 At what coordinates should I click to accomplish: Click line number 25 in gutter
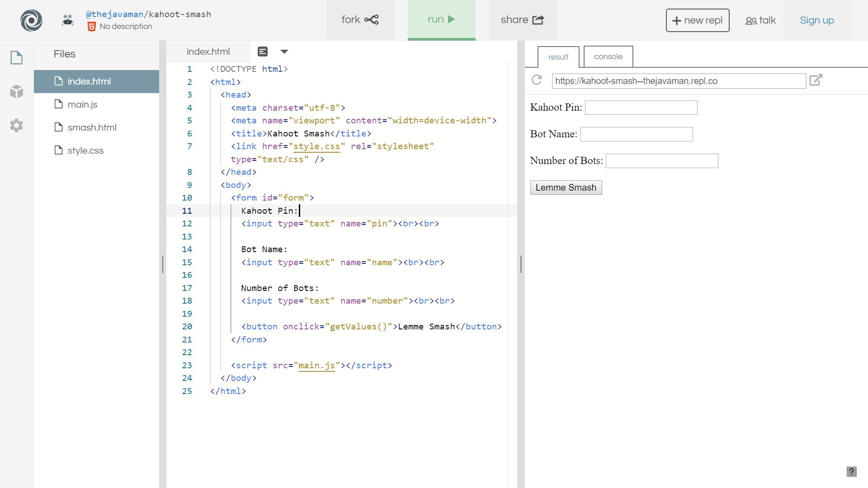[x=187, y=391]
